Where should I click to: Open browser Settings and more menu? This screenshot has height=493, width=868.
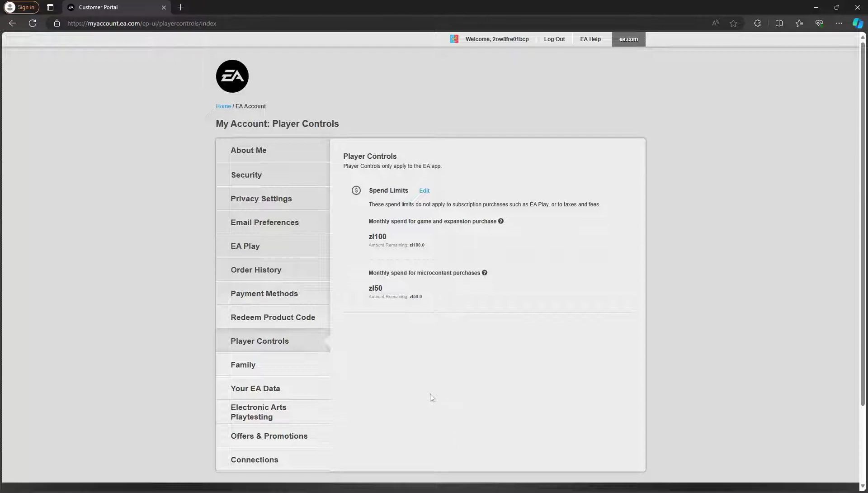pos(839,23)
